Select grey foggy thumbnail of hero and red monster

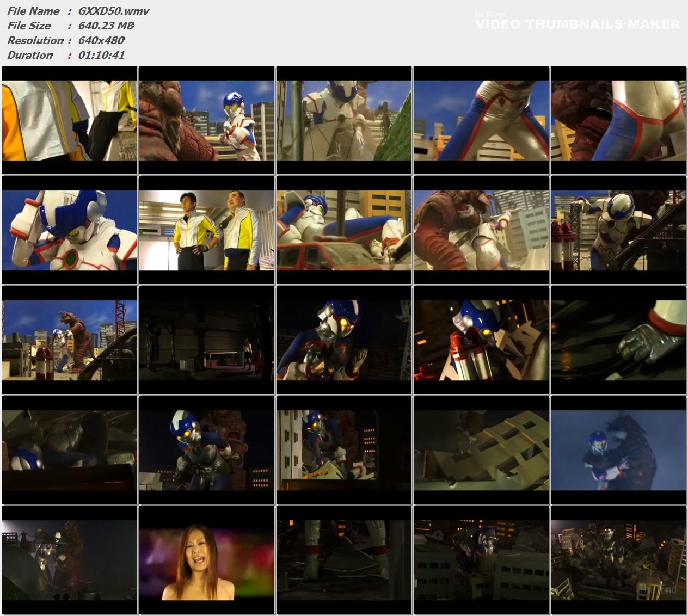pos(70,560)
